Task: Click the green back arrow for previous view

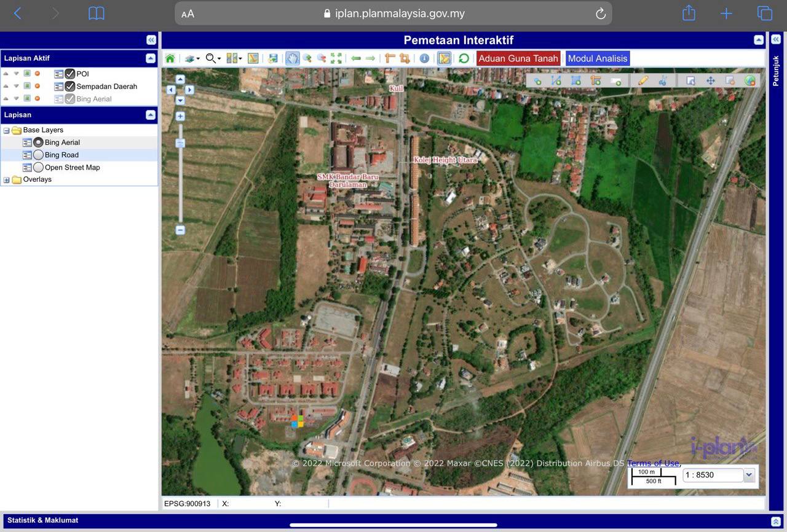Action: tap(356, 58)
